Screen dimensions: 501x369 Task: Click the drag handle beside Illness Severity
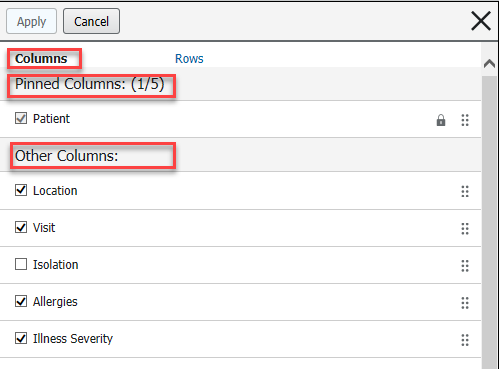click(465, 340)
